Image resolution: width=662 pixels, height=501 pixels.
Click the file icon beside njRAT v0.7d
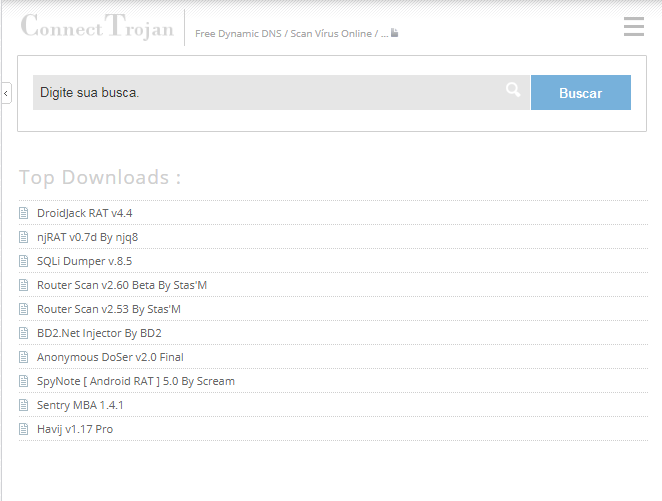point(24,237)
